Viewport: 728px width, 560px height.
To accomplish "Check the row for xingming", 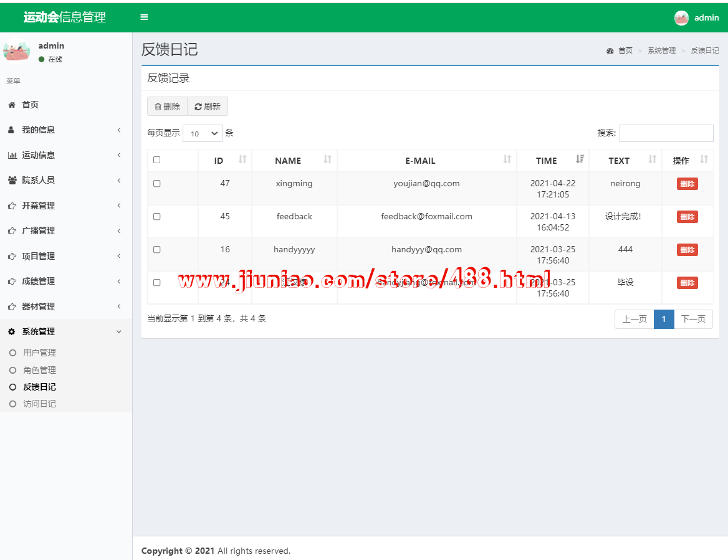I will point(157,184).
